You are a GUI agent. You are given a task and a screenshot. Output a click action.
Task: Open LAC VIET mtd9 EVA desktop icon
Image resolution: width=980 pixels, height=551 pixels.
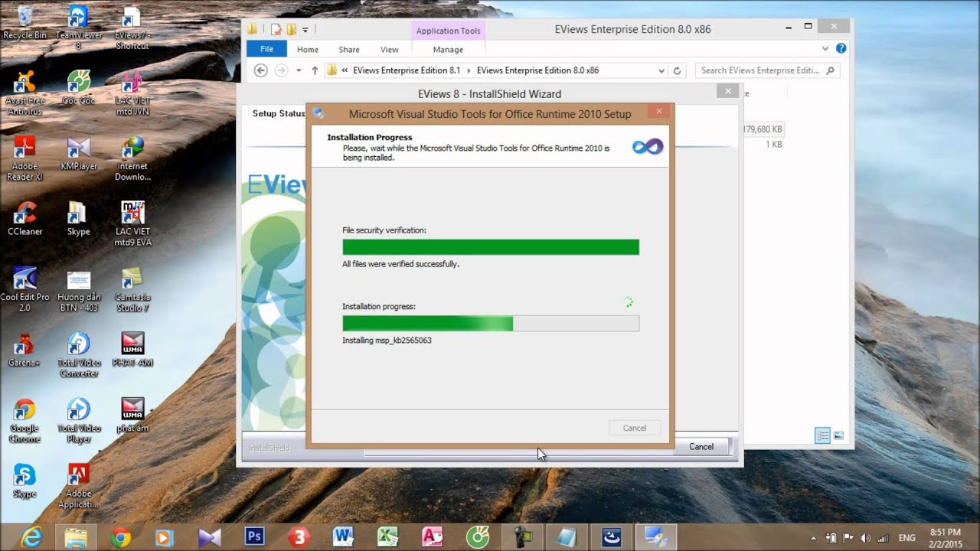tap(132, 223)
